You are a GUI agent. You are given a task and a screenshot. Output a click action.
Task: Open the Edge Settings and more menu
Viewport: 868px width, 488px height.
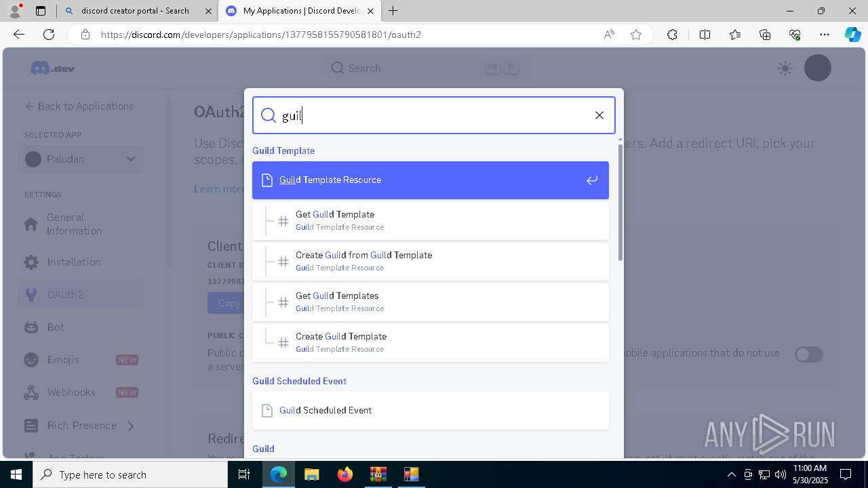825,35
